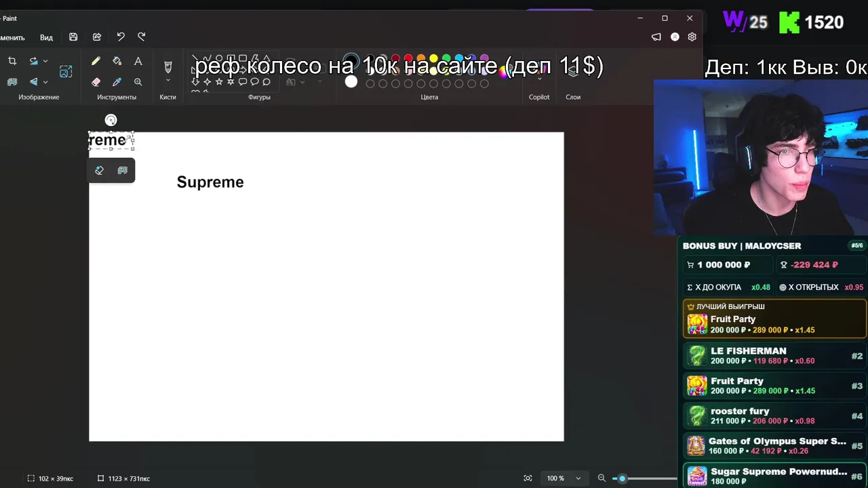This screenshot has width=868, height=488.
Task: Click the Share icon in Paint
Action: click(x=97, y=37)
